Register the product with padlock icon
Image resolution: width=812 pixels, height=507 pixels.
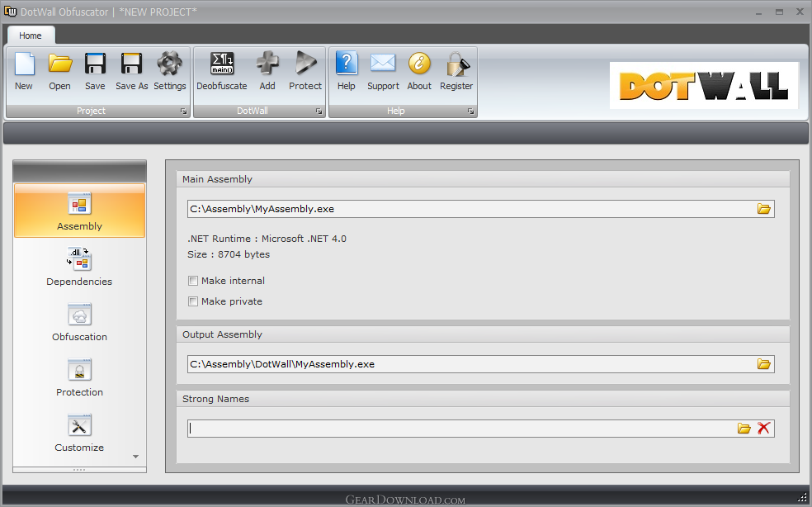[456, 73]
